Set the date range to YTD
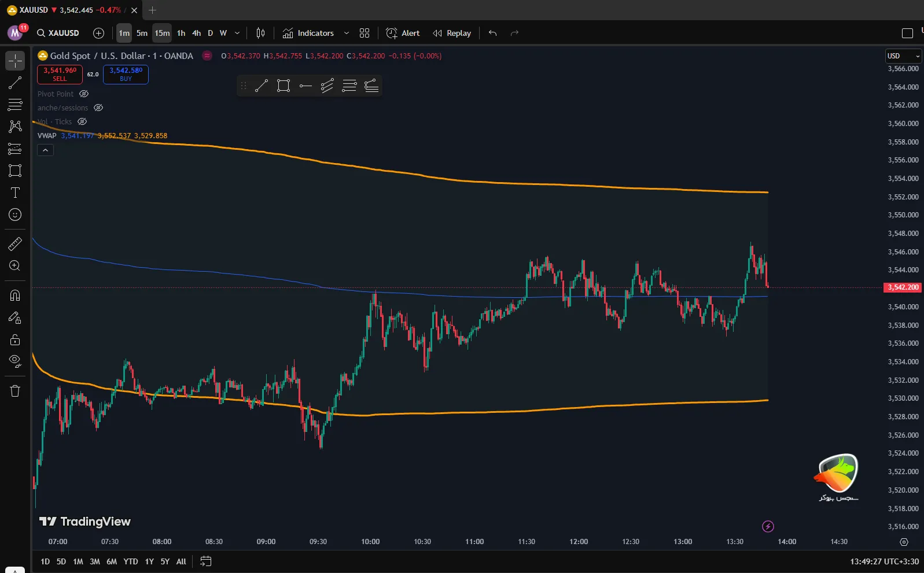 pyautogui.click(x=131, y=561)
